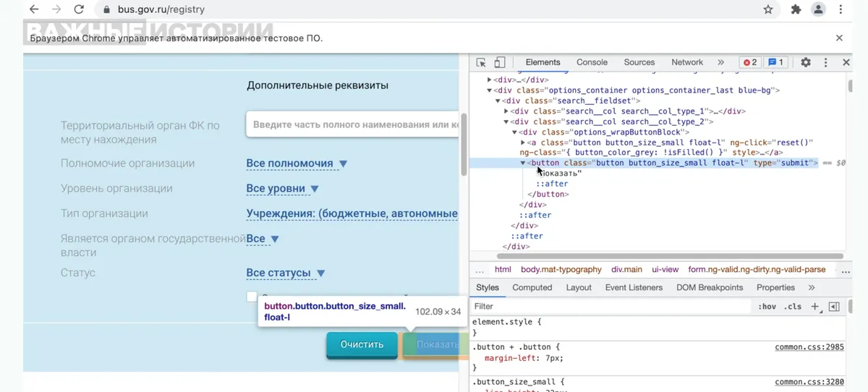Open the Chrome profile avatar
The width and height of the screenshot is (868, 392).
click(818, 9)
